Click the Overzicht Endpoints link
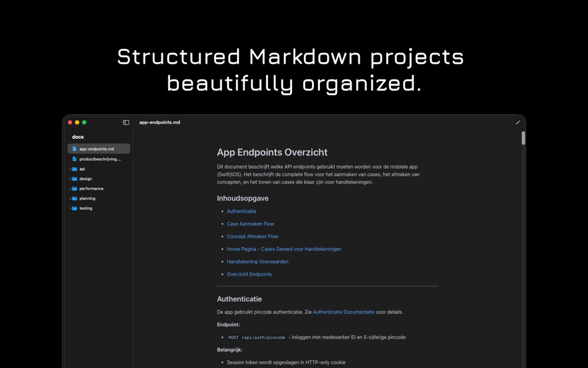Viewport: 588px width, 368px height. tap(249, 274)
